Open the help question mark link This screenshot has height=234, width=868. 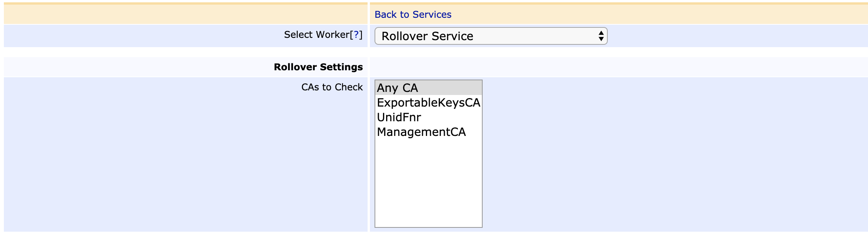tap(356, 35)
